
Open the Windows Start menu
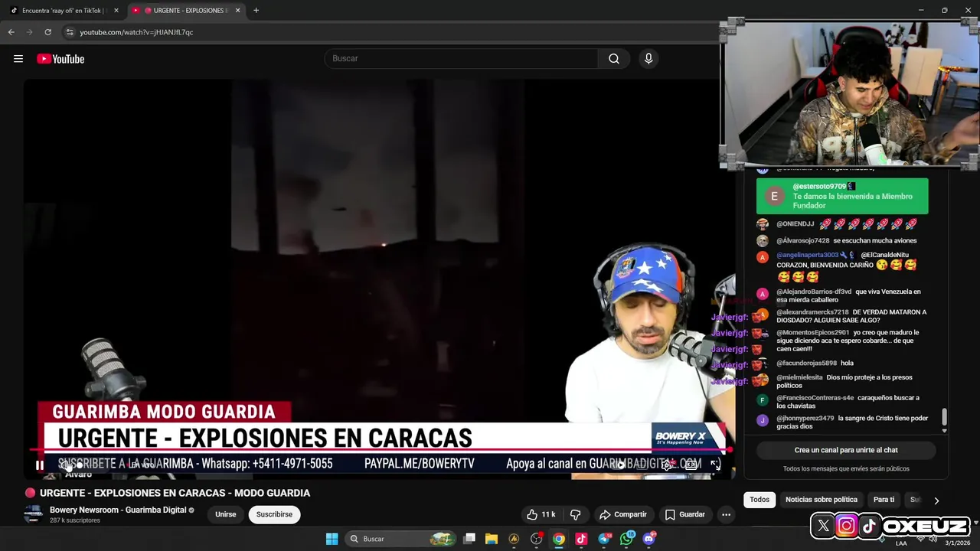tap(332, 539)
